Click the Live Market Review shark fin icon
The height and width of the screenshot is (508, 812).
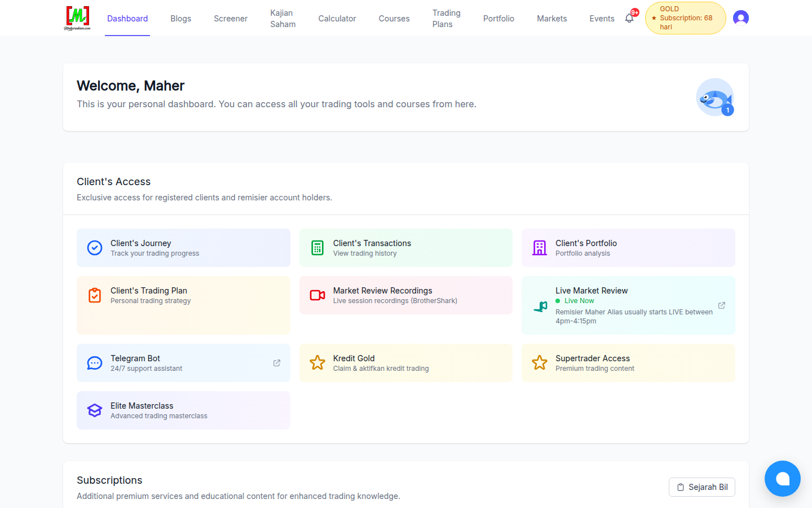[x=540, y=306]
